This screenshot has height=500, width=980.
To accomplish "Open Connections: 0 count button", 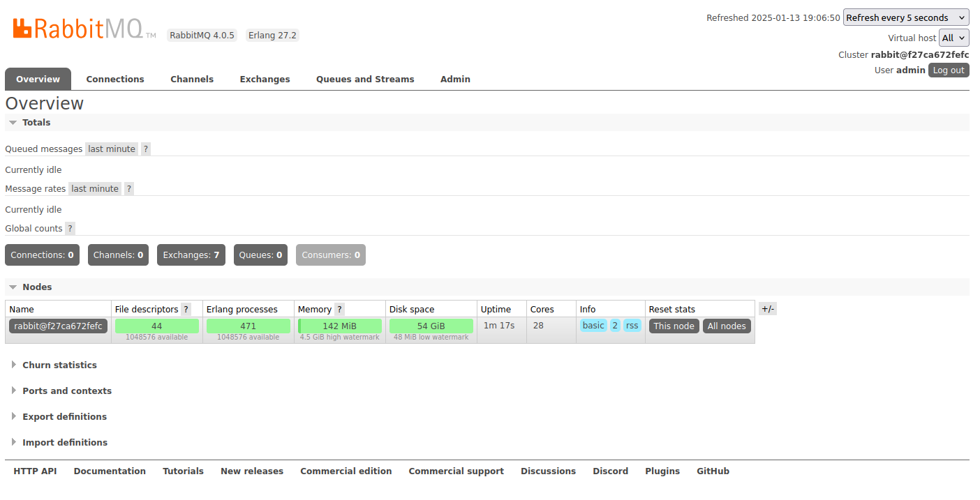I will coord(42,255).
